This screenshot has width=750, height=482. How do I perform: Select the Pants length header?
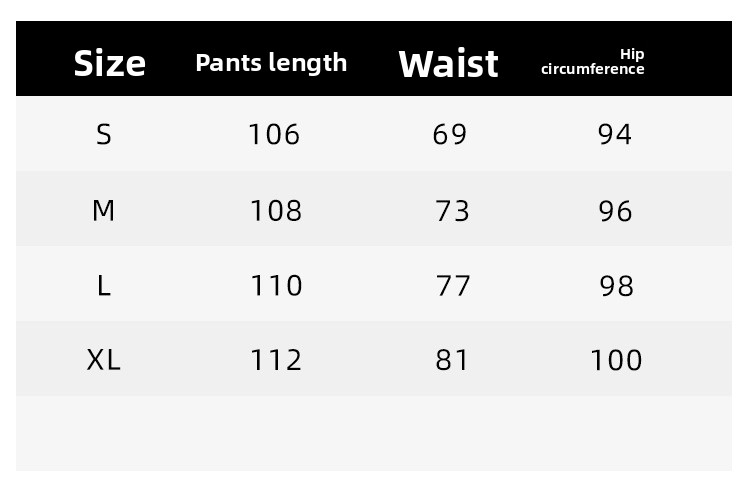tap(271, 63)
